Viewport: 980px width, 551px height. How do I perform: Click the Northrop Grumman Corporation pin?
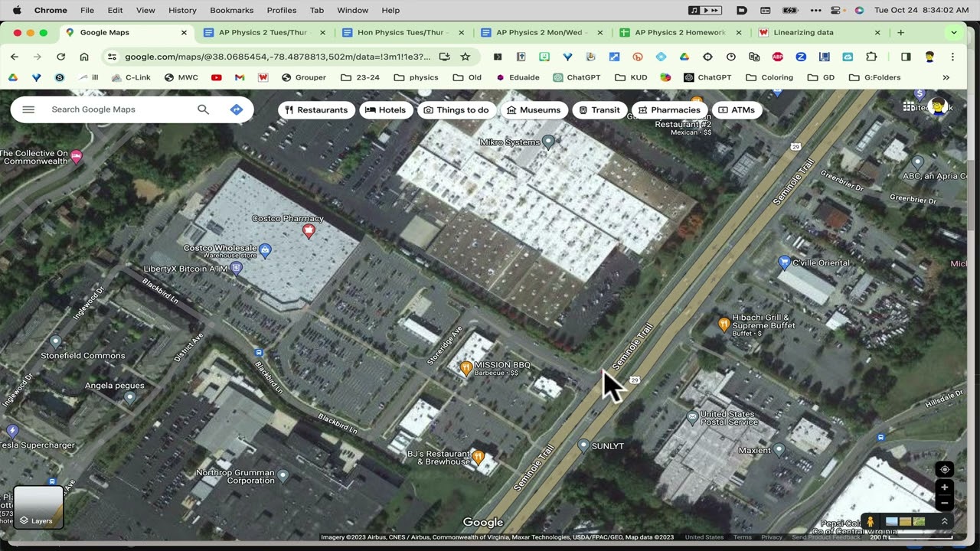[x=283, y=475]
